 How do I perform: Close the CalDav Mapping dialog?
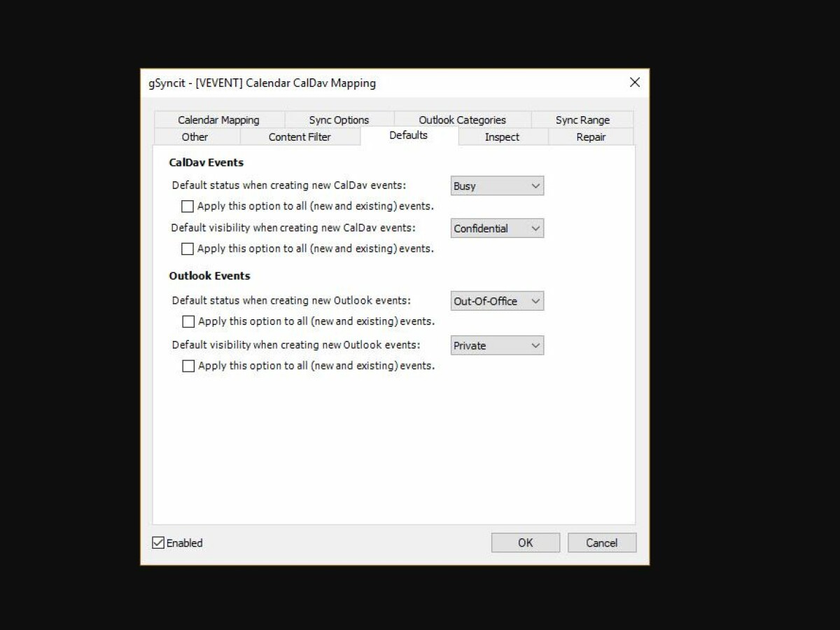635,83
